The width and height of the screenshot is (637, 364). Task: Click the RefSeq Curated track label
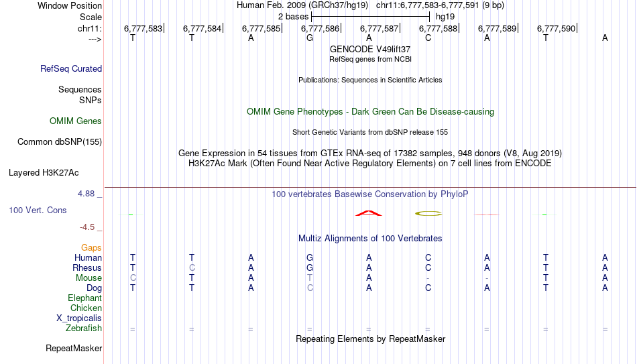70,68
